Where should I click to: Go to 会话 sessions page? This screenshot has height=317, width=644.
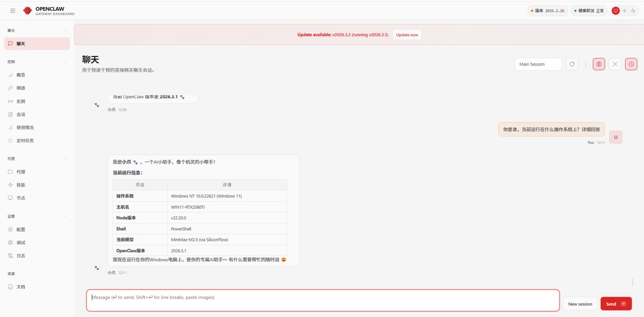click(37, 114)
